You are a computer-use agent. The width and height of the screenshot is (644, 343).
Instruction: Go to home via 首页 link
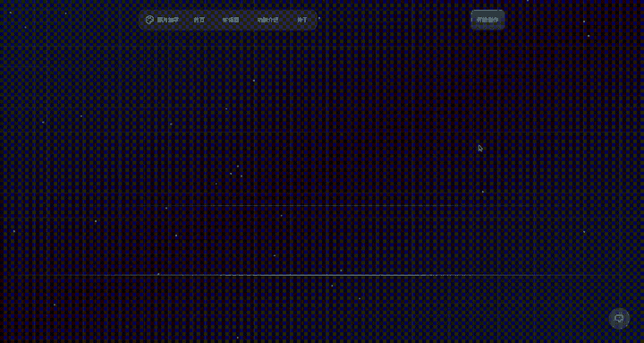(x=199, y=20)
